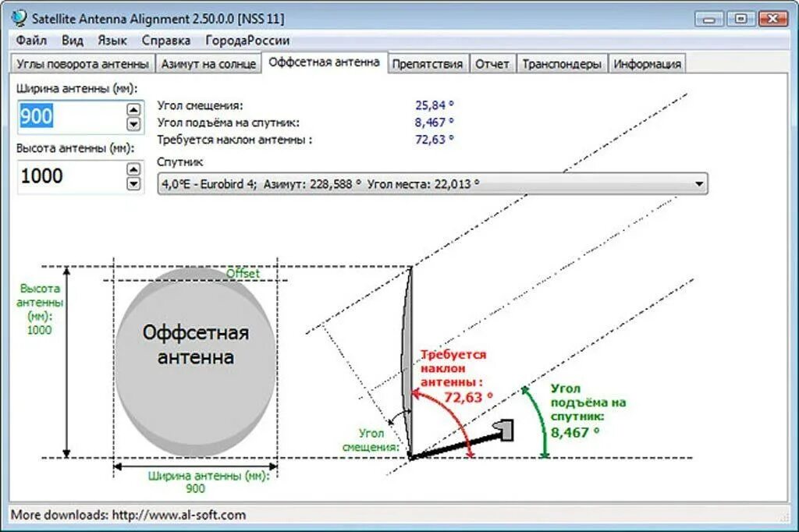The width and height of the screenshot is (799, 532).
Task: Switch to Углы поворота антенны tab
Action: [x=83, y=64]
